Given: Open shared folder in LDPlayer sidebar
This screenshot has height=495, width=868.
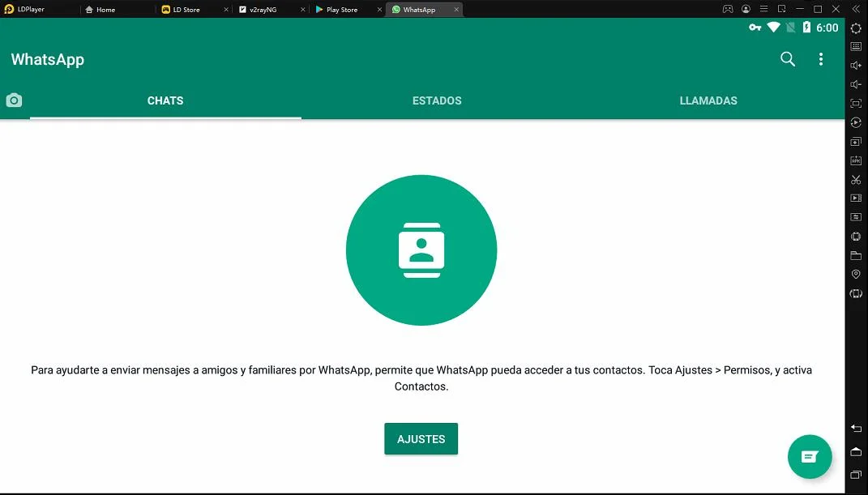Looking at the screenshot, I should (856, 255).
